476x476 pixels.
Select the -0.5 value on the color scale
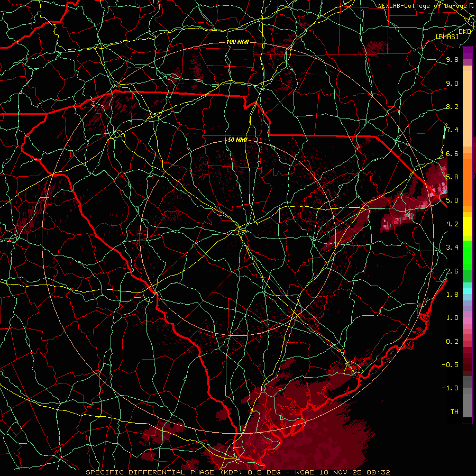(x=450, y=365)
